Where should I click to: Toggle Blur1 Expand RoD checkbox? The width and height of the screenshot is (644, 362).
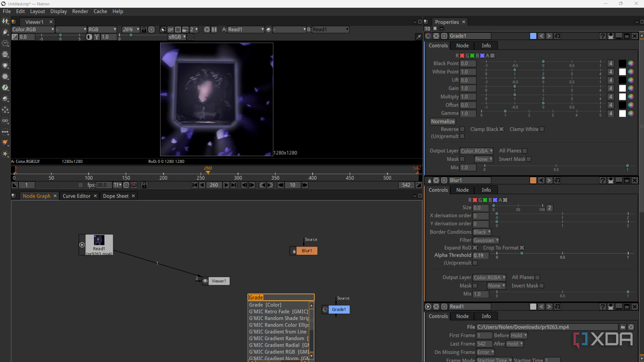[475, 248]
